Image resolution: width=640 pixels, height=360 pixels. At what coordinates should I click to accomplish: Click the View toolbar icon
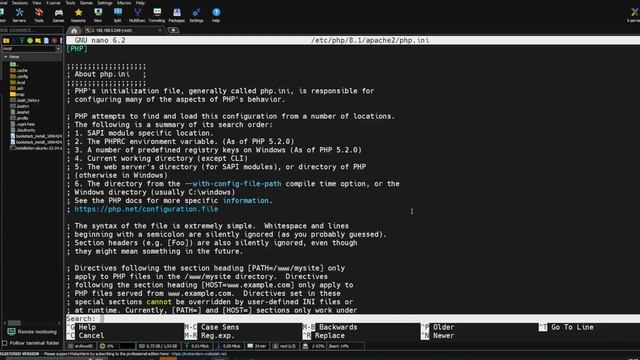[98, 15]
